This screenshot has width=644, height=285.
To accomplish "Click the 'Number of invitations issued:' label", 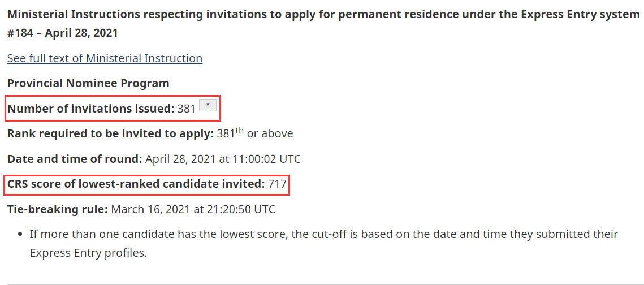I will [x=90, y=109].
